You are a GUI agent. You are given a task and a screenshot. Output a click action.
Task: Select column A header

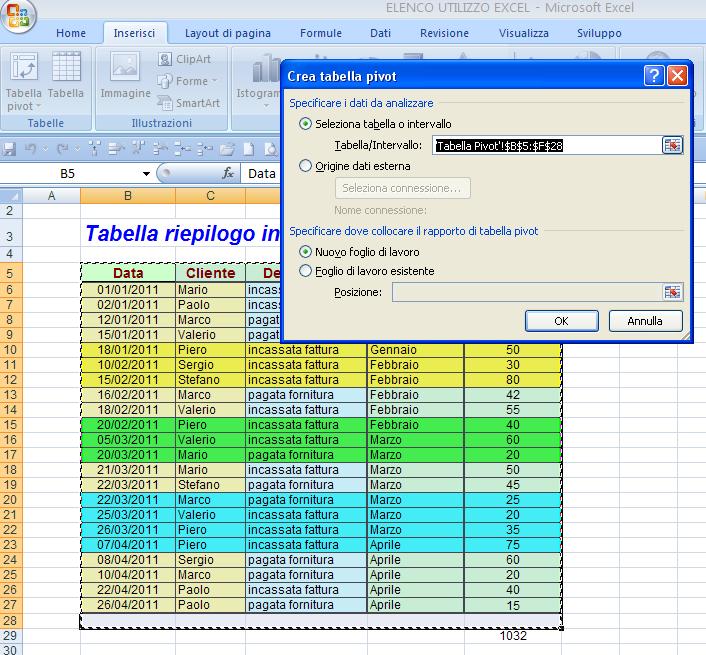coord(51,196)
